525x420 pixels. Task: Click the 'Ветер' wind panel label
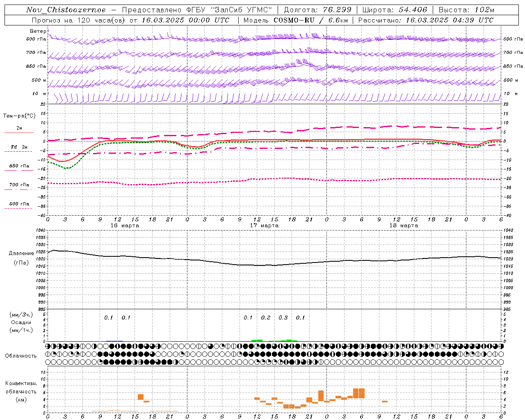click(38, 31)
